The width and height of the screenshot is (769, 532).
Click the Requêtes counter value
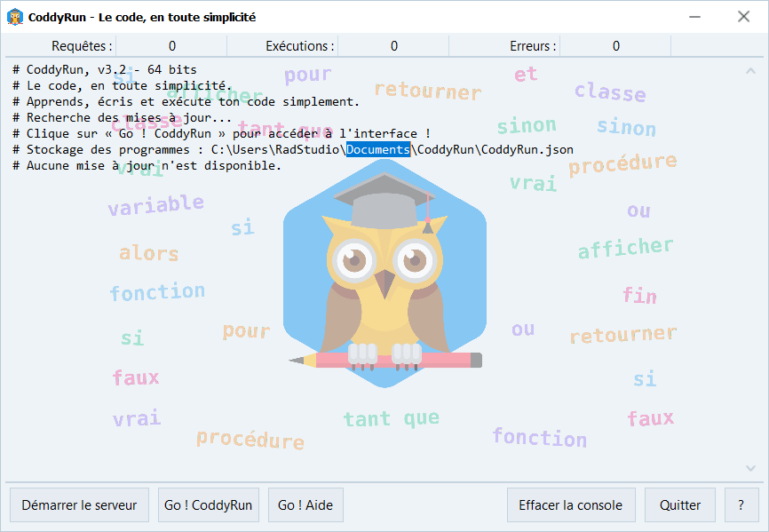click(172, 46)
